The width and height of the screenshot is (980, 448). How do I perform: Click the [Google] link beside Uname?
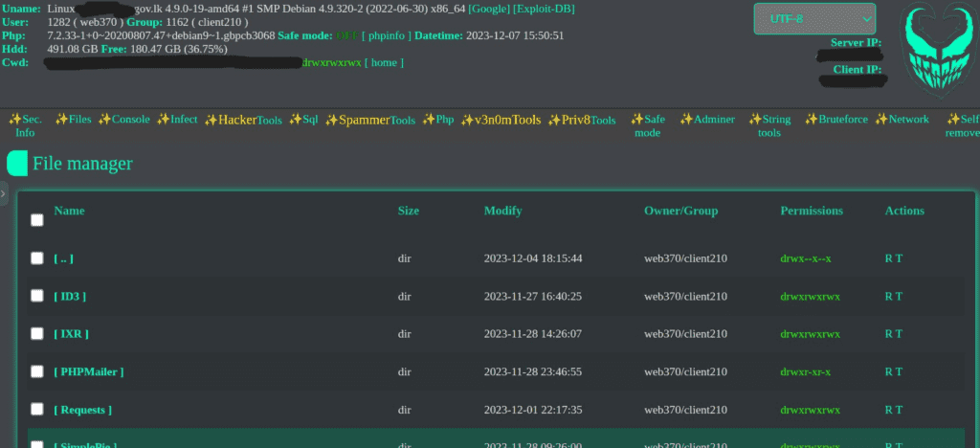489,10
